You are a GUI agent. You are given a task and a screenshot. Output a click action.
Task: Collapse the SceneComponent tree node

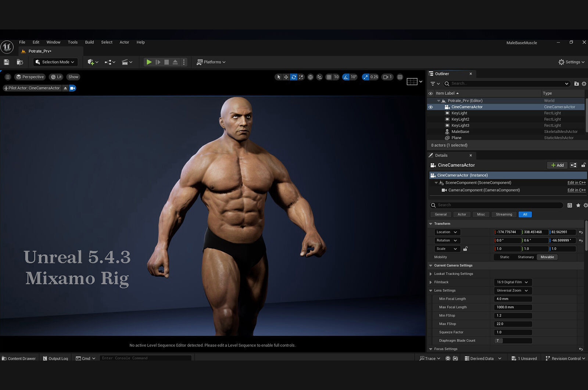(x=436, y=183)
